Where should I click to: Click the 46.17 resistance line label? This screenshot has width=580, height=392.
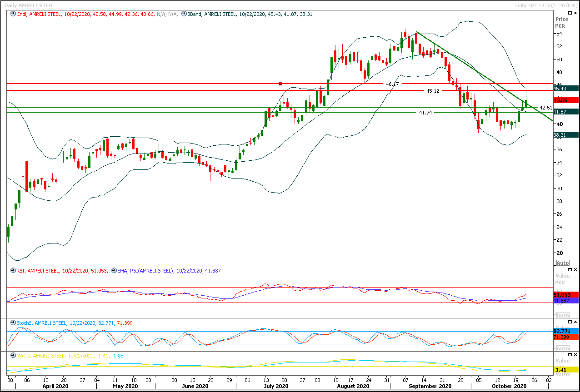pyautogui.click(x=392, y=84)
